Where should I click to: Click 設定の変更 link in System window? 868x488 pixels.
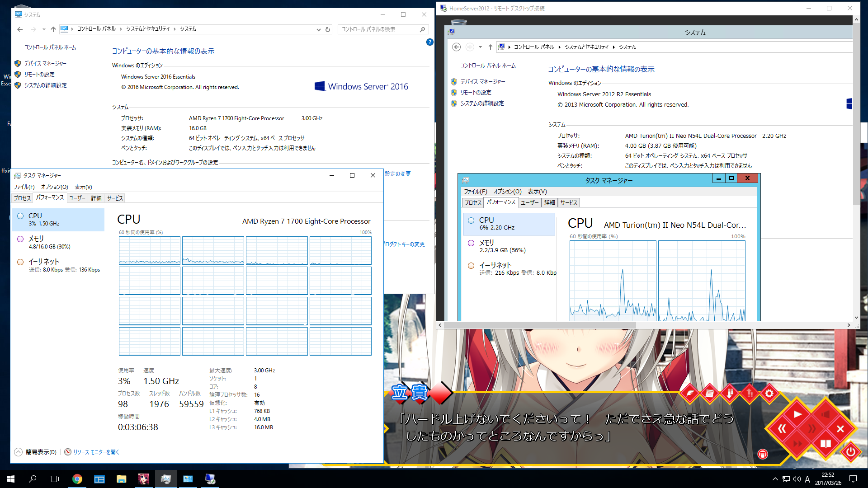398,174
